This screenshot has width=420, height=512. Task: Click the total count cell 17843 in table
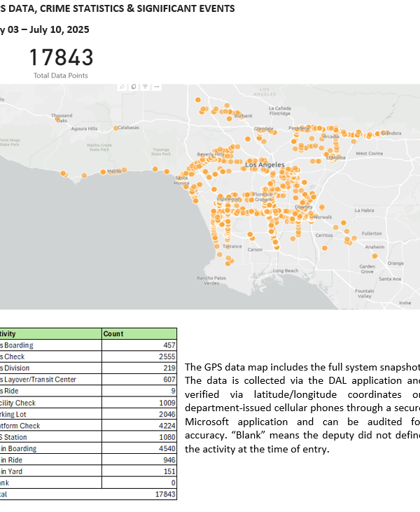click(164, 494)
